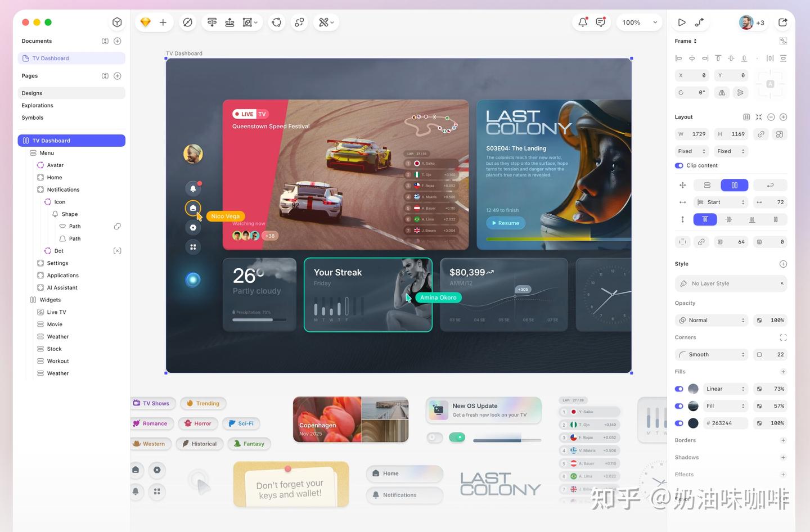
Task: Click the TV Shows chip
Action: coord(153,403)
